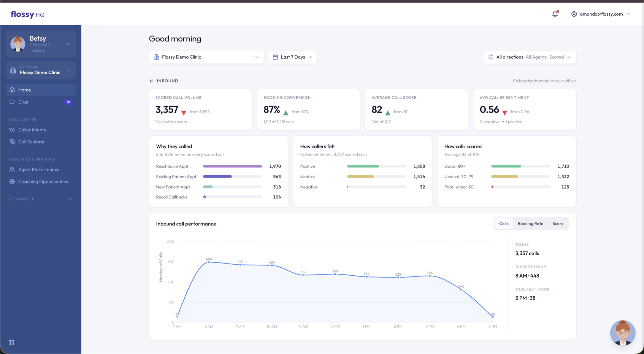Click the Call Explorer phone icon
The width and height of the screenshot is (644, 354).
tap(12, 142)
